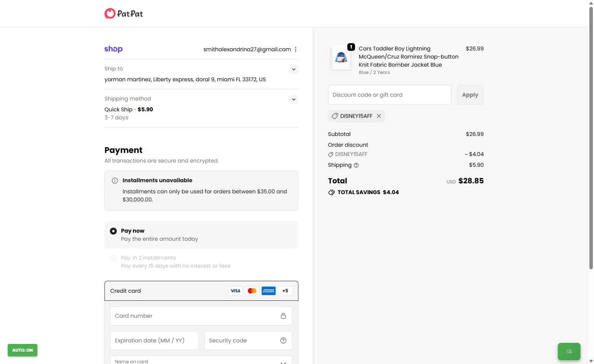The image size is (594, 364).
Task: Expand the Ship to address section
Action: (294, 69)
